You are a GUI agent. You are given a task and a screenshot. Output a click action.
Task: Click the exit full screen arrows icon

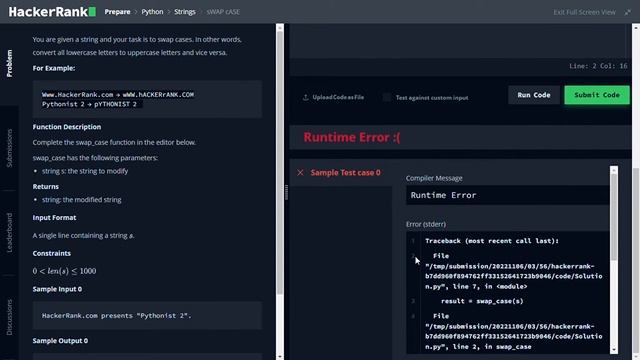coord(627,12)
